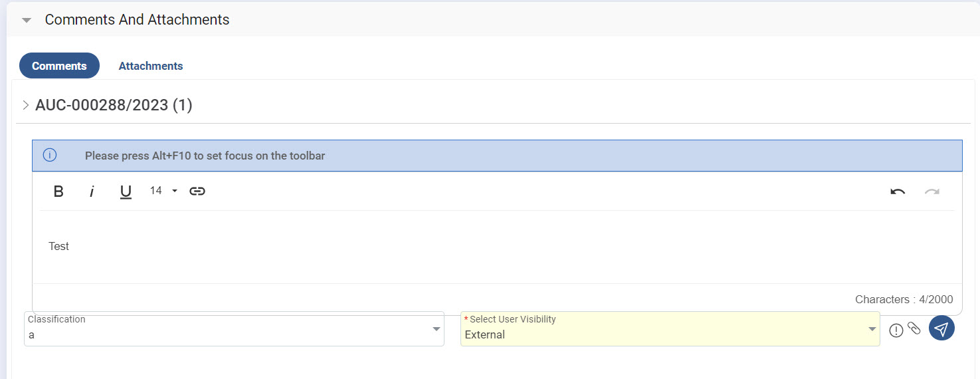
Task: Collapse the Comments And Attachments section
Action: (x=27, y=20)
